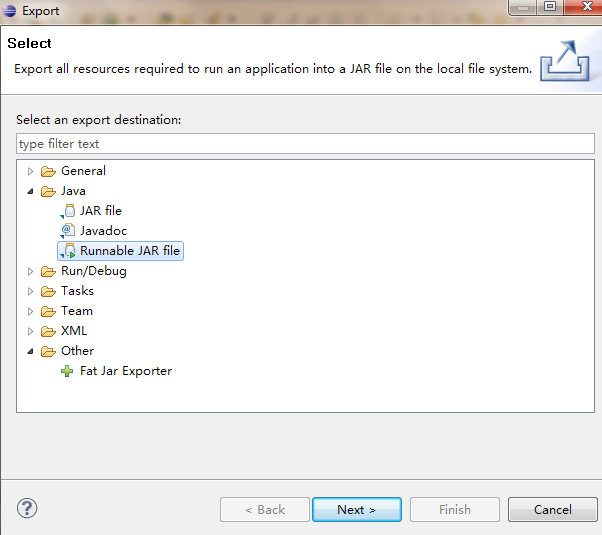Click the Runnable JAR file icon
602x535 pixels.
[68, 251]
